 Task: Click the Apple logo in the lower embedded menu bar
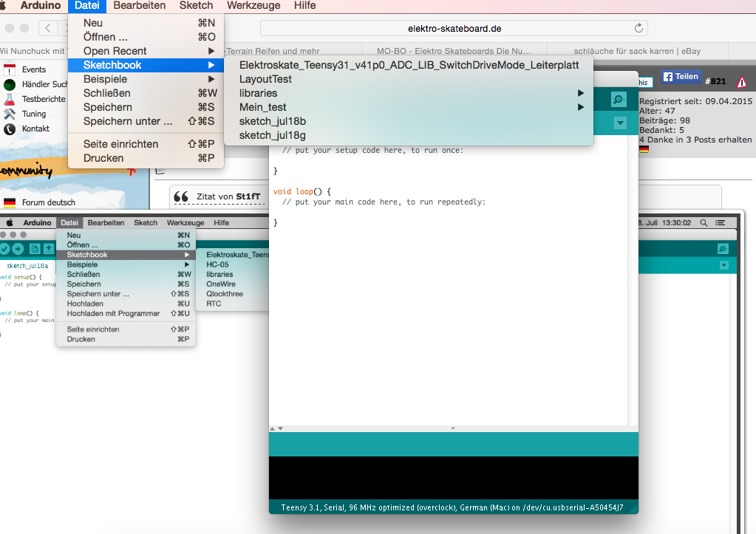(10, 222)
